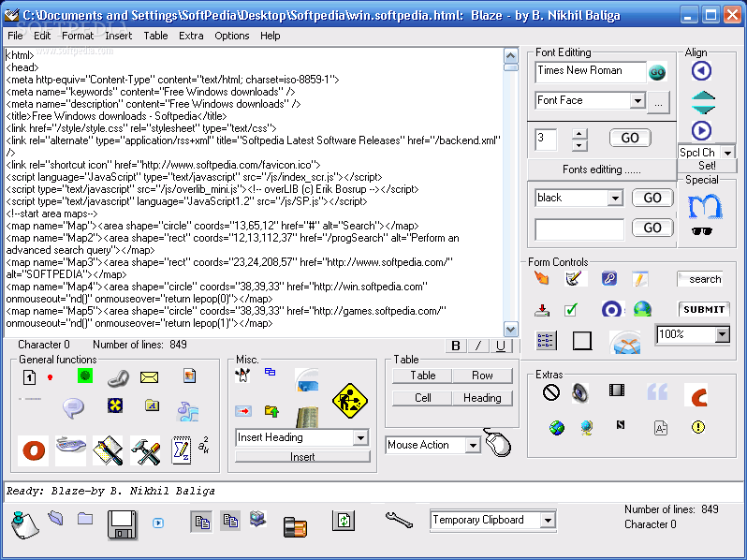Click the Insert button under Misc

coord(302,457)
